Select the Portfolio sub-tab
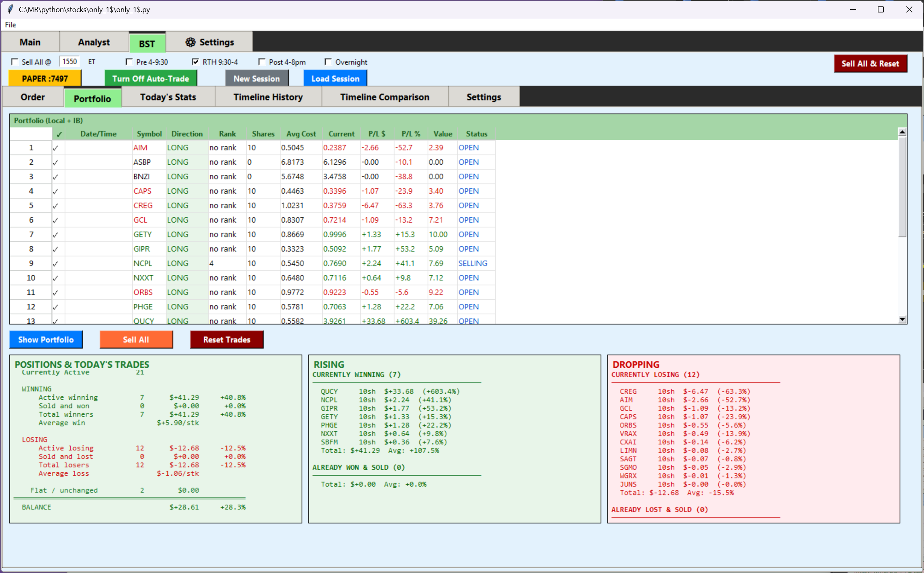924x573 pixels. [92, 98]
